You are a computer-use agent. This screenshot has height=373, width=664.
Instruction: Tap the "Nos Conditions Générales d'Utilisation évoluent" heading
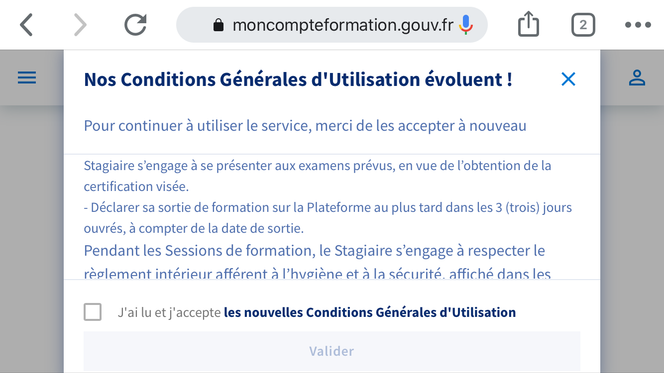[x=298, y=79]
